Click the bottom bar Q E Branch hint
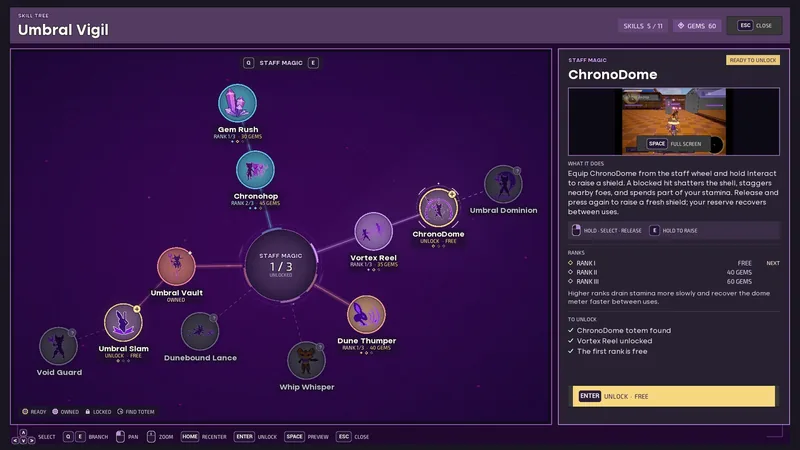800x450 pixels. pos(85,437)
